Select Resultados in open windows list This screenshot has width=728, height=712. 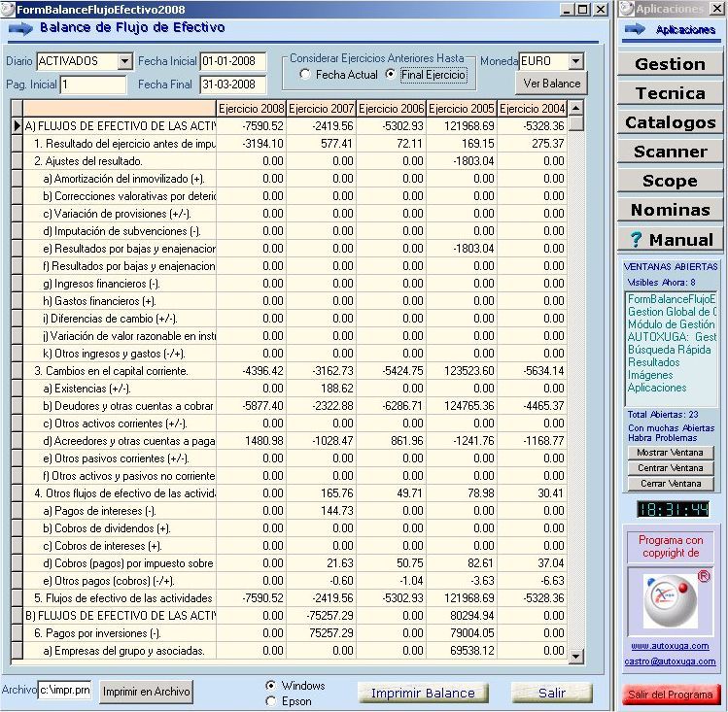point(654,362)
